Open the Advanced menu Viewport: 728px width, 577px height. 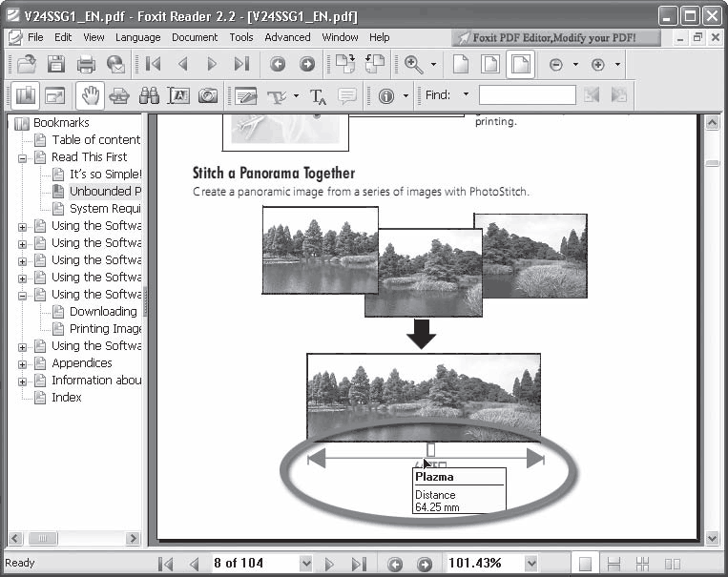pyautogui.click(x=287, y=37)
